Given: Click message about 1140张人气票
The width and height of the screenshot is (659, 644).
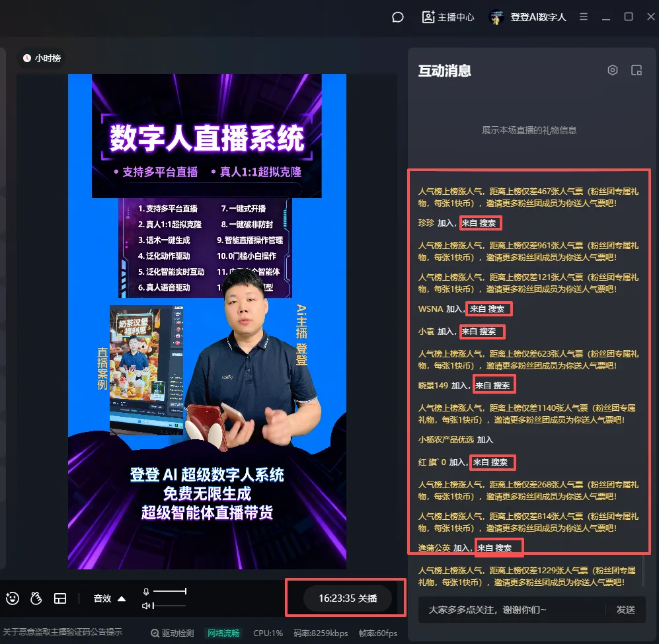Looking at the screenshot, I should click(527, 413).
